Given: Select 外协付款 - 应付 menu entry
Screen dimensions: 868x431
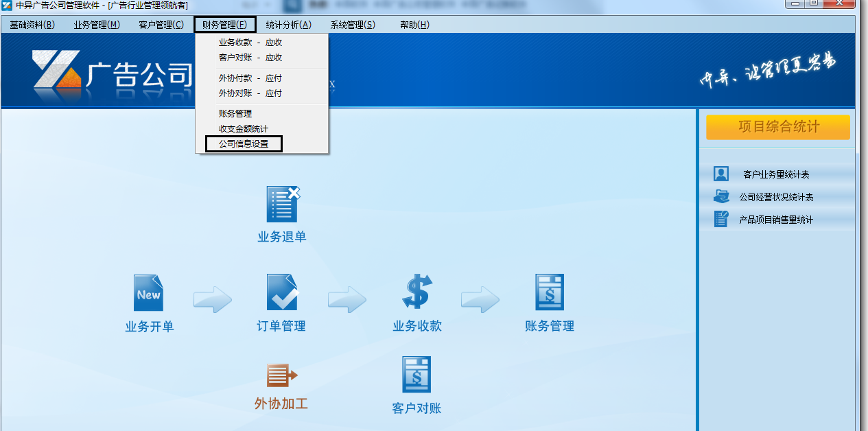Looking at the screenshot, I should [x=261, y=78].
